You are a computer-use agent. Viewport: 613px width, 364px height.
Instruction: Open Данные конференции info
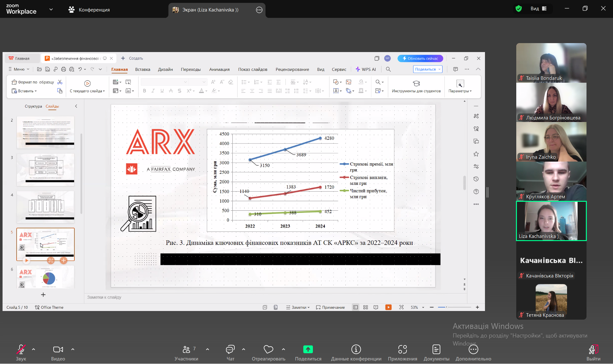[x=356, y=350]
